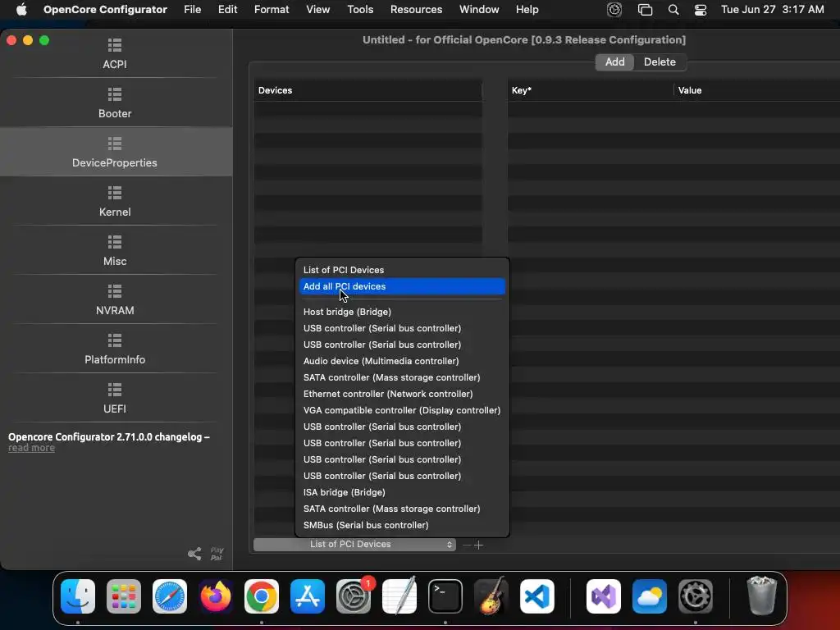Select Host bridge (Bridge) entry

402,312
